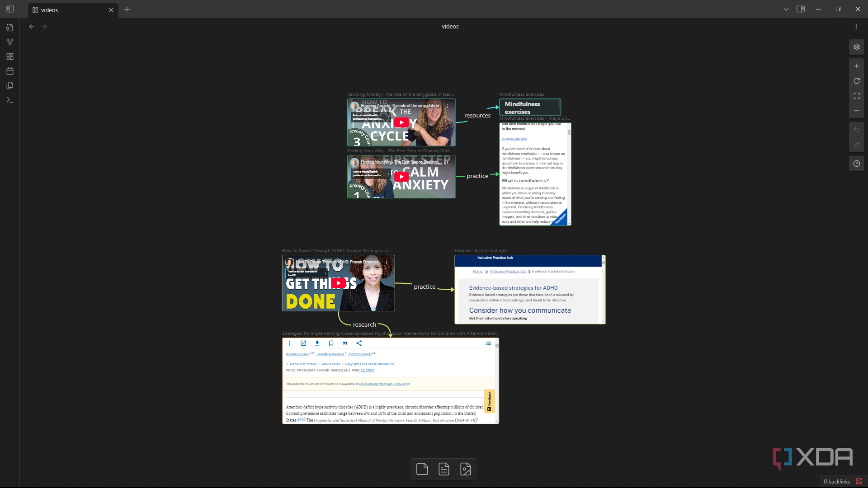Expand Copyright and License information
Viewport: 868px width, 488px height.
tap(369, 364)
